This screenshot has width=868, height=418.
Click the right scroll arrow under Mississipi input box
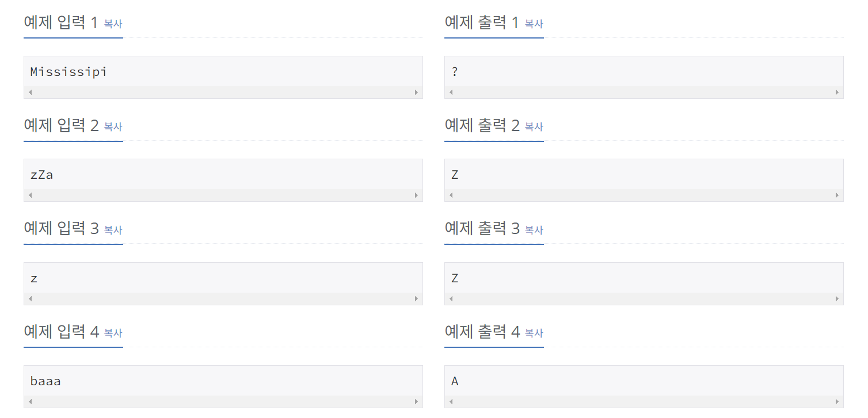click(417, 92)
